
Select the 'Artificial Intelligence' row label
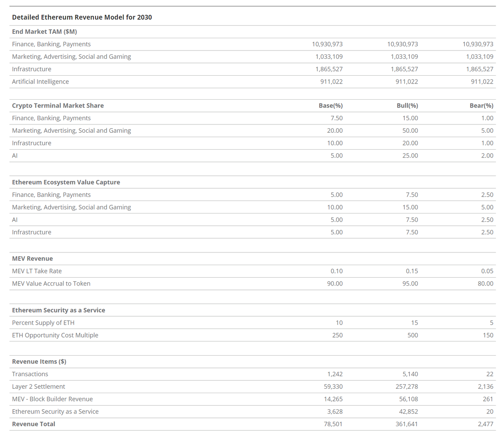[41, 82]
